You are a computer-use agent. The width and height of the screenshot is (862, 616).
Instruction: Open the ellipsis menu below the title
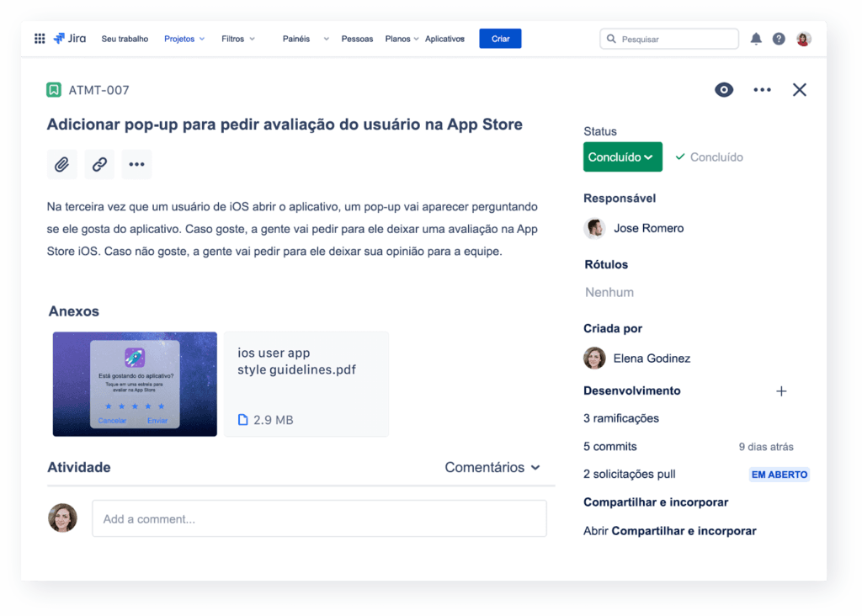pyautogui.click(x=136, y=164)
